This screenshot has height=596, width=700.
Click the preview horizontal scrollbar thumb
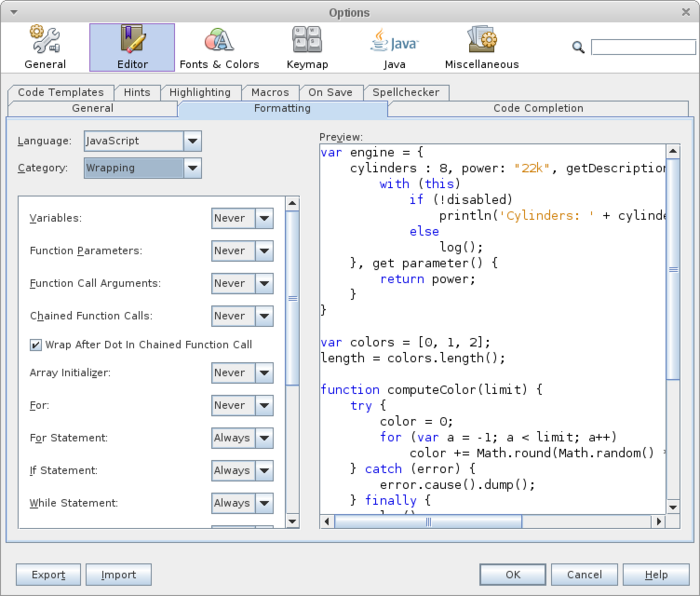[x=429, y=521]
